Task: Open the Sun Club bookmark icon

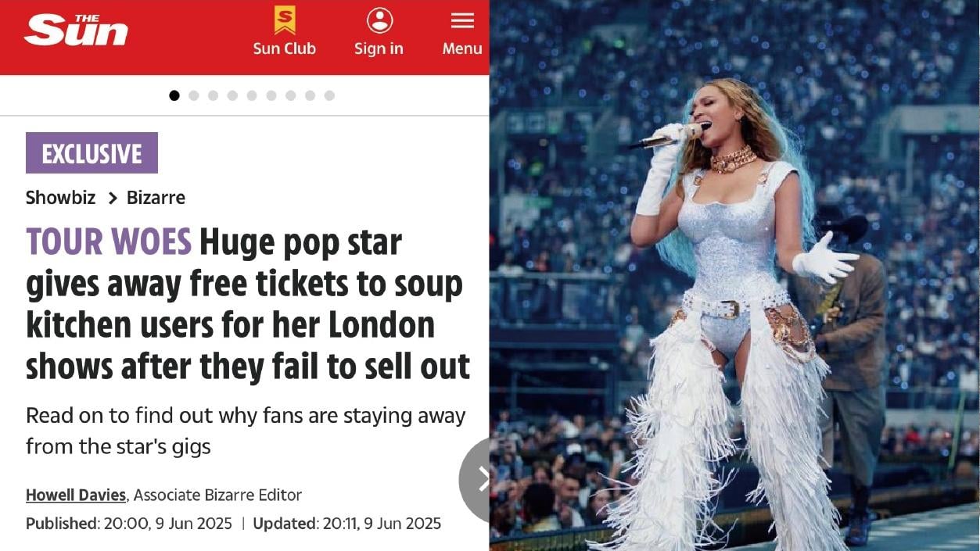Action: point(285,20)
